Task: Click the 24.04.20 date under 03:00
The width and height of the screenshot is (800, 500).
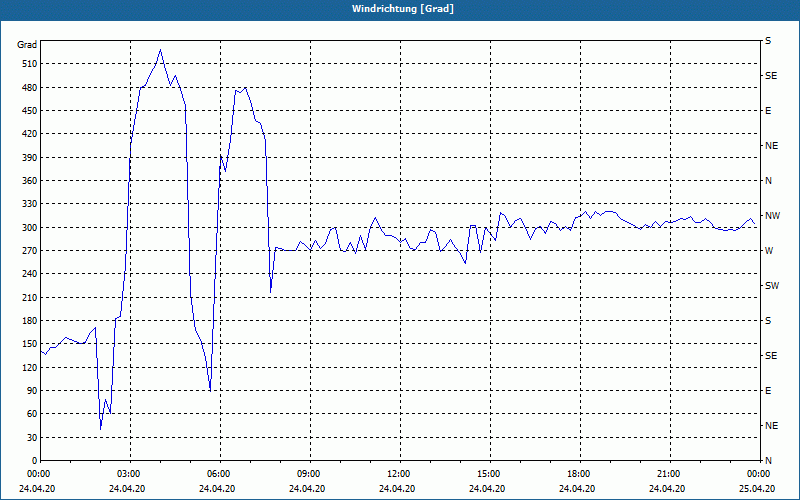Action: point(127,488)
